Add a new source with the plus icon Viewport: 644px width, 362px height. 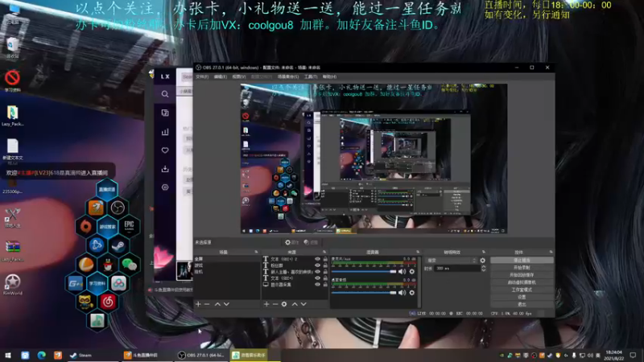pyautogui.click(x=266, y=304)
